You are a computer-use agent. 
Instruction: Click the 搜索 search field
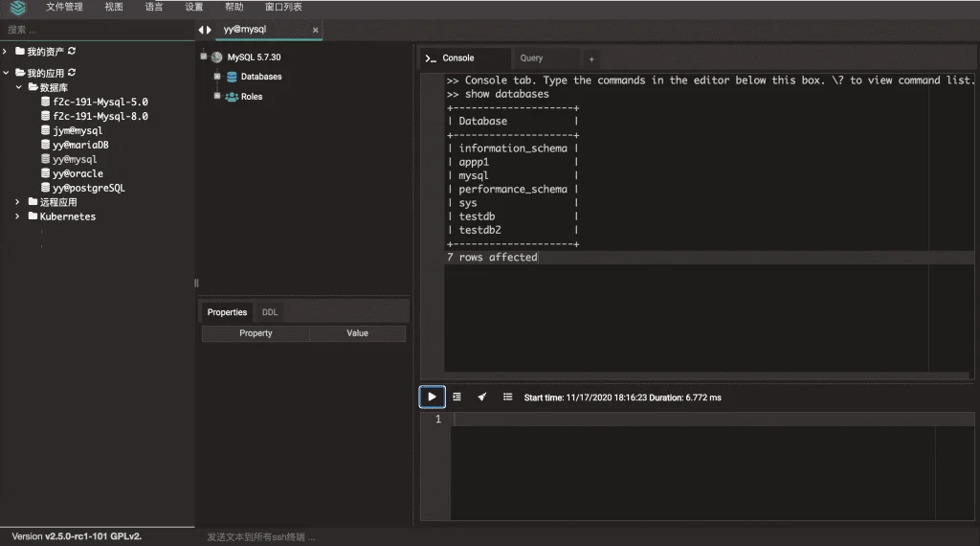pos(98,30)
